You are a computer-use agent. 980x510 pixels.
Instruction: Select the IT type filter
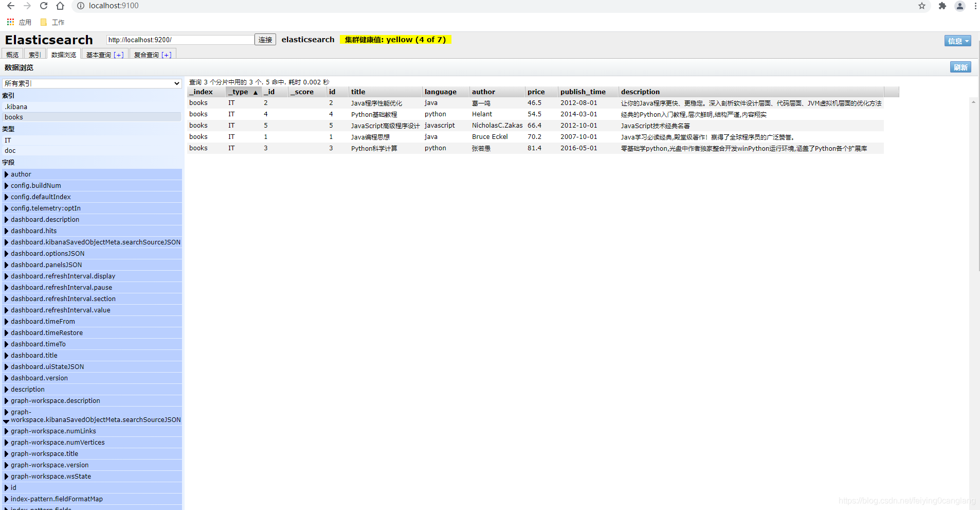click(x=92, y=140)
